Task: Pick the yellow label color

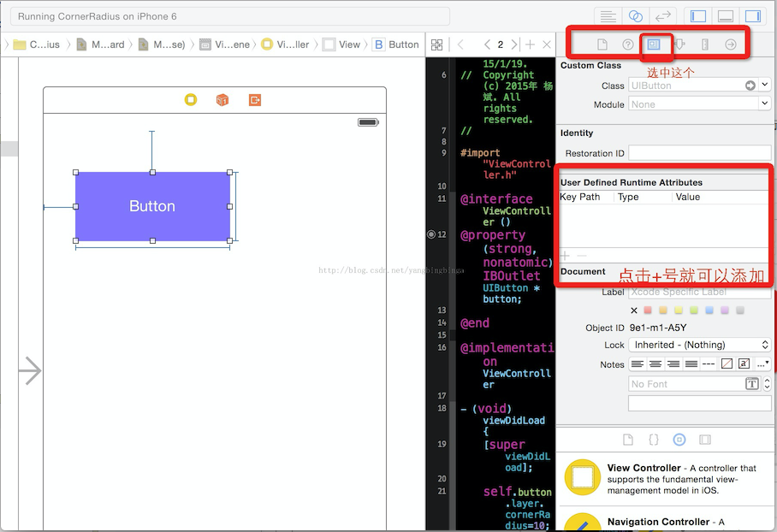Action: [x=679, y=310]
